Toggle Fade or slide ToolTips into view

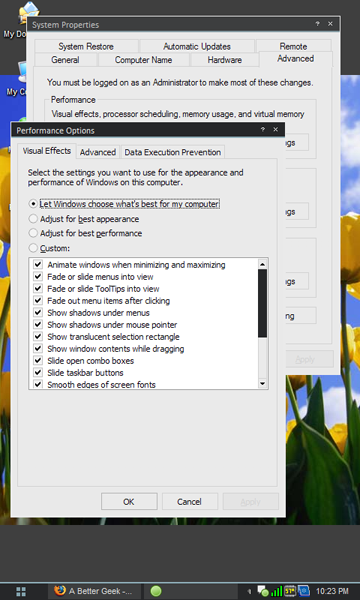[38, 289]
